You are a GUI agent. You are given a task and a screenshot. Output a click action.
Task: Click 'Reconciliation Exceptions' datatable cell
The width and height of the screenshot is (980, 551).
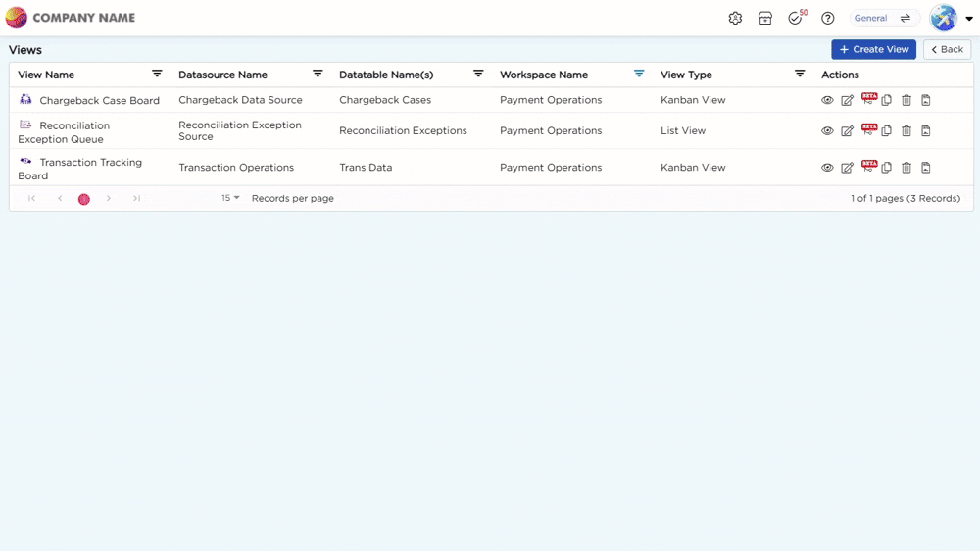tap(403, 130)
